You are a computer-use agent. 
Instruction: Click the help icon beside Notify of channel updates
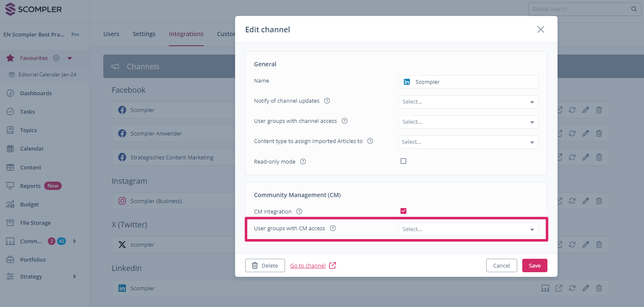click(x=327, y=101)
